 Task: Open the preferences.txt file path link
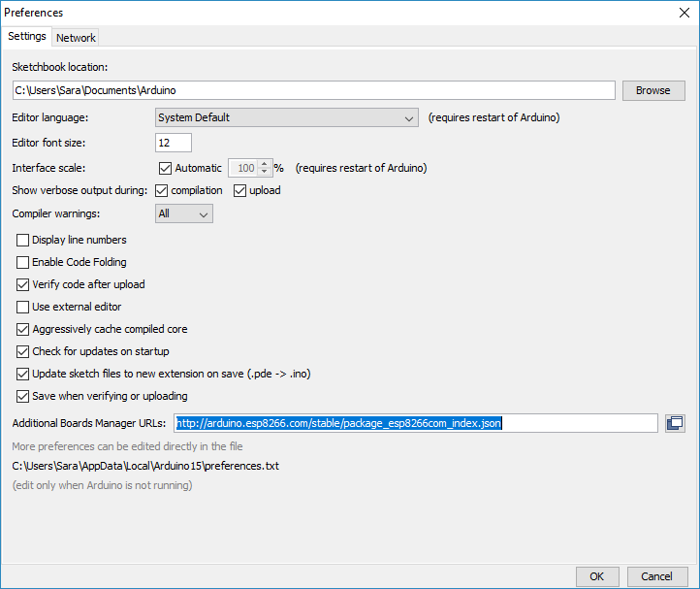pyautogui.click(x=145, y=466)
